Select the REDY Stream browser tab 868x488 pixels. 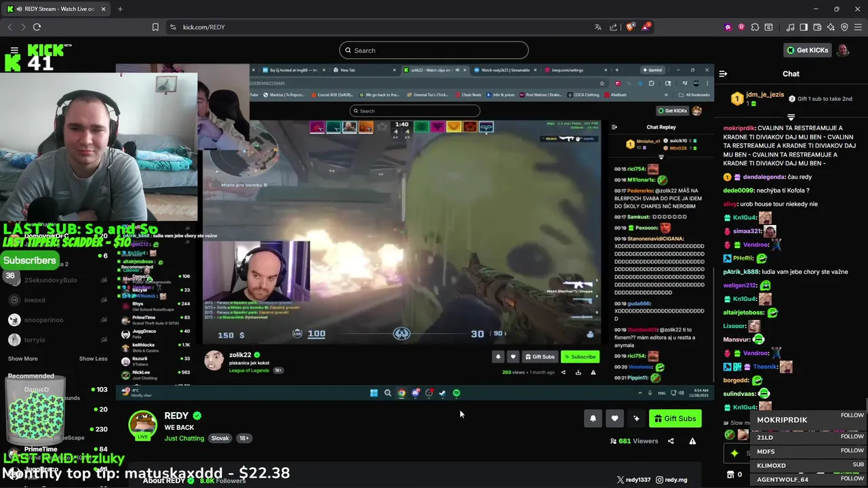click(x=57, y=9)
